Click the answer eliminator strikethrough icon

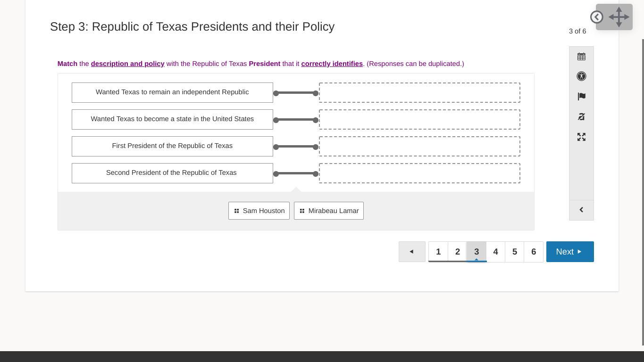click(x=581, y=117)
